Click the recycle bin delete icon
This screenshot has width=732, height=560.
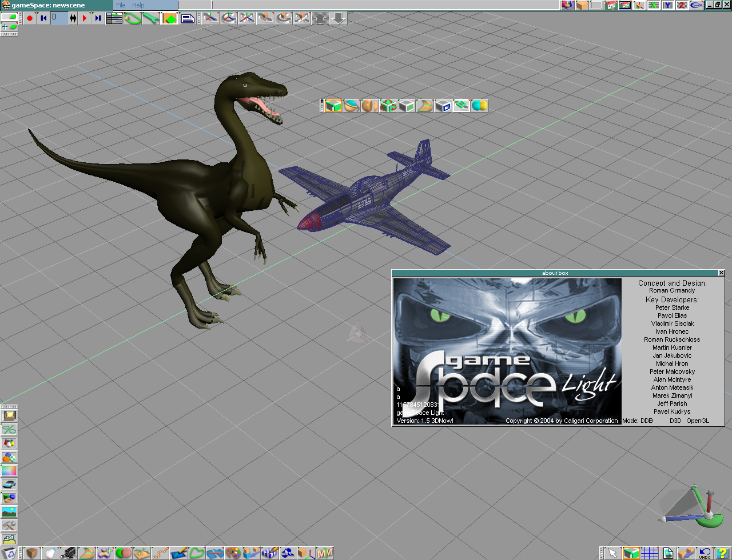[x=10, y=553]
